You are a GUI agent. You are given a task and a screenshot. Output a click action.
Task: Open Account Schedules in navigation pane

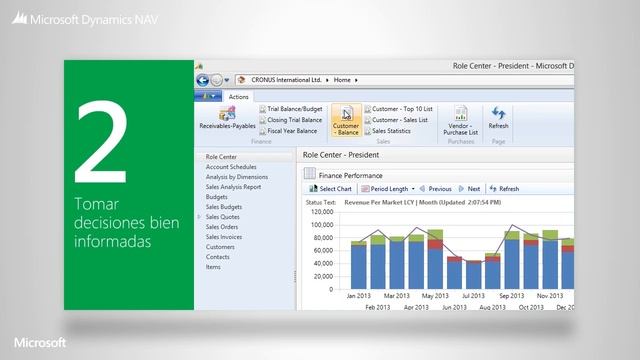[x=231, y=167]
